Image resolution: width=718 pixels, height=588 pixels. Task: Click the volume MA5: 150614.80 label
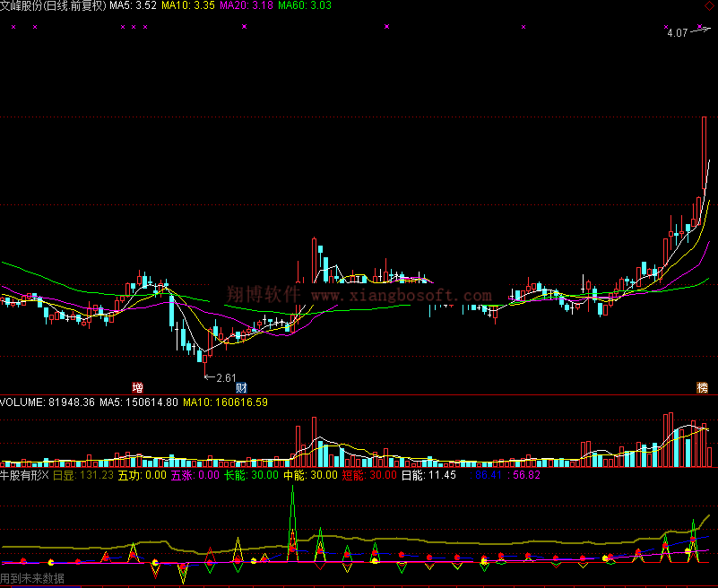(x=139, y=402)
